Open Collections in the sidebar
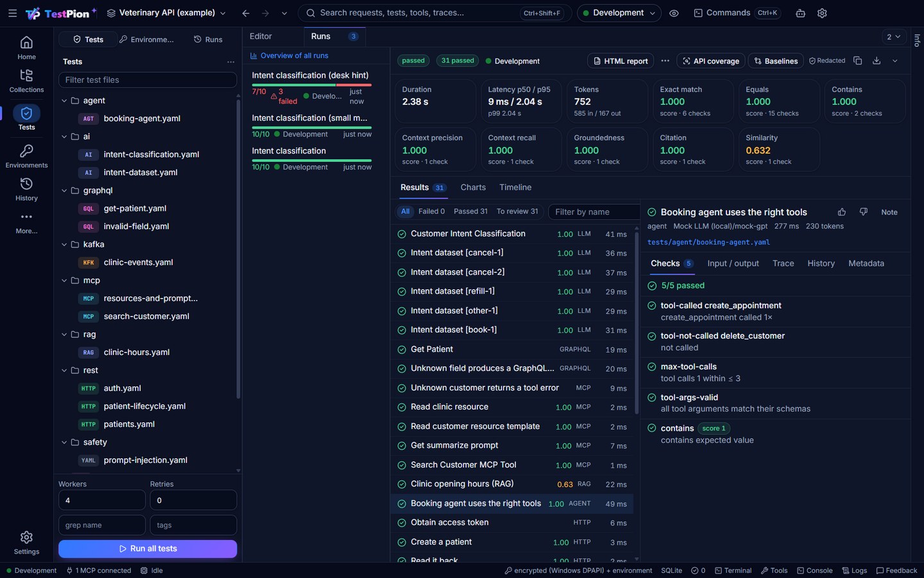The image size is (924, 578). (26, 81)
